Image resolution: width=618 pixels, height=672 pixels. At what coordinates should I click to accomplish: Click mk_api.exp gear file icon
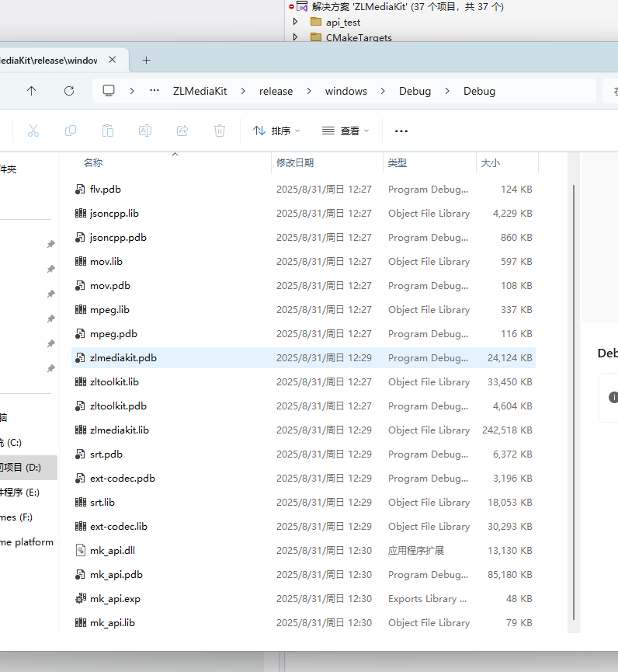tap(81, 599)
